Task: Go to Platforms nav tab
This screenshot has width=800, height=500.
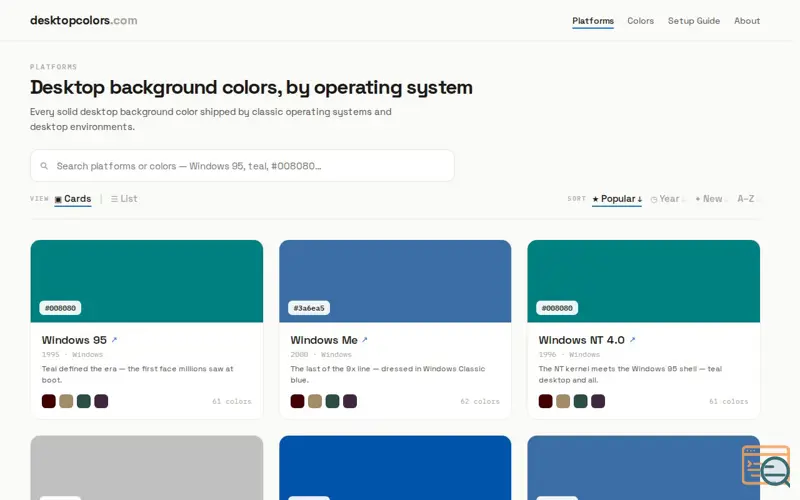Action: point(593,21)
